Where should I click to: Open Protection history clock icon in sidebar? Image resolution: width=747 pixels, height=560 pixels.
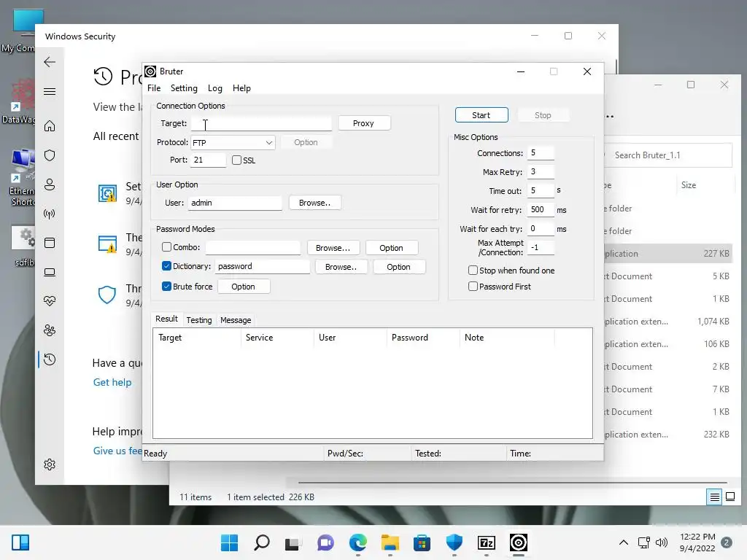coord(50,359)
